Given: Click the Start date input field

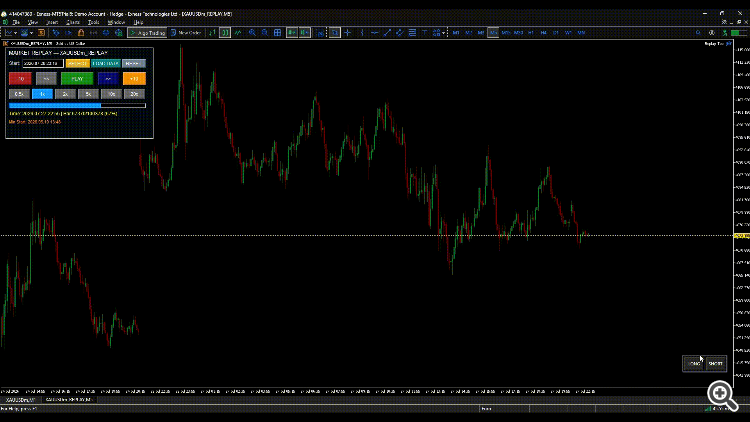Looking at the screenshot, I should [43, 63].
